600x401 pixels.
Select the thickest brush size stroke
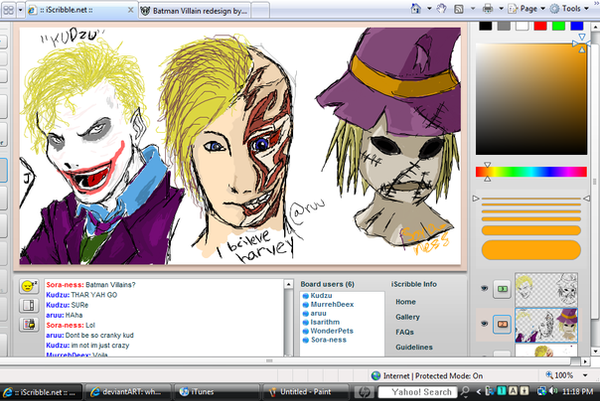click(531, 250)
